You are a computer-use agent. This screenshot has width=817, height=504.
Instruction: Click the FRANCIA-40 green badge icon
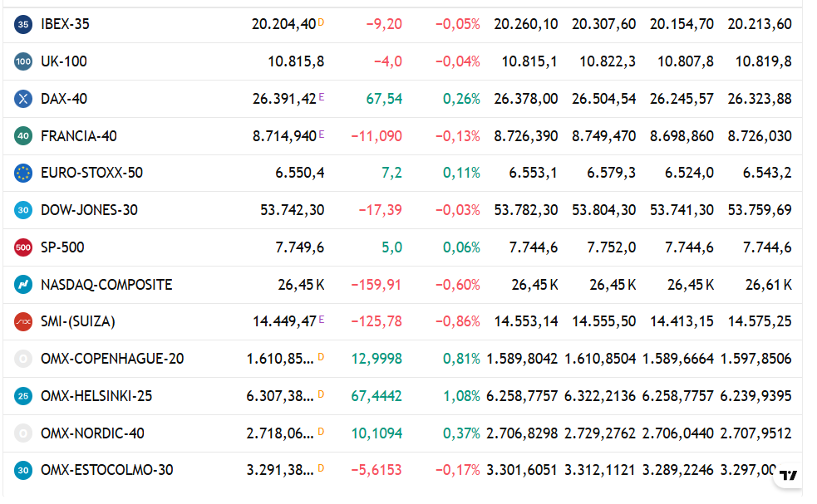[x=23, y=136]
